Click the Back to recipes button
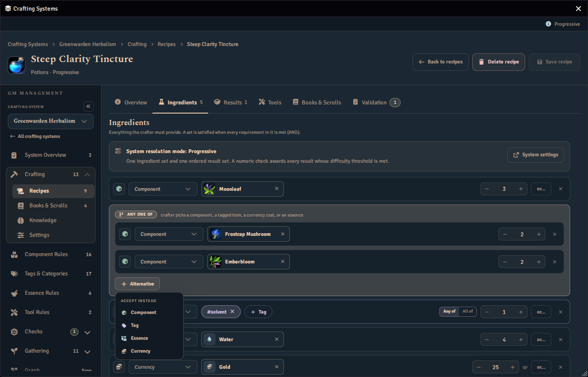588x377 pixels. (x=441, y=62)
